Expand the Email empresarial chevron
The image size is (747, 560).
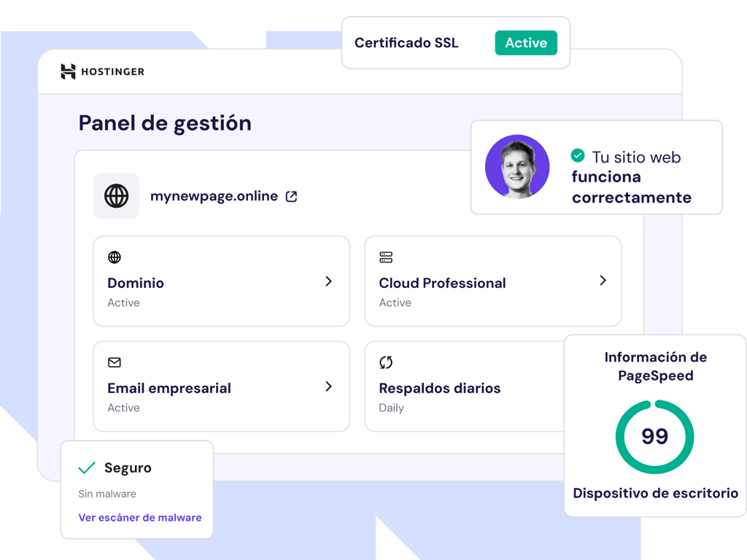[329, 386]
